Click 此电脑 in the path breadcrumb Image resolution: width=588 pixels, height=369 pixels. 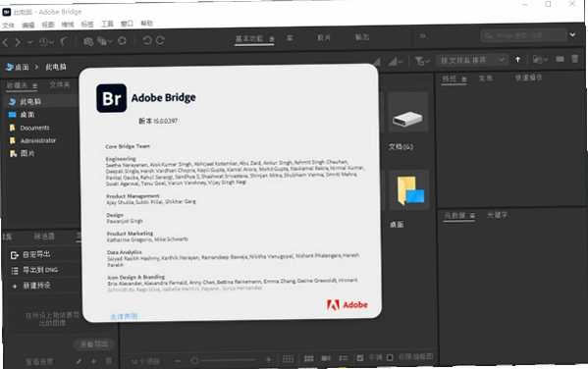[x=56, y=67]
